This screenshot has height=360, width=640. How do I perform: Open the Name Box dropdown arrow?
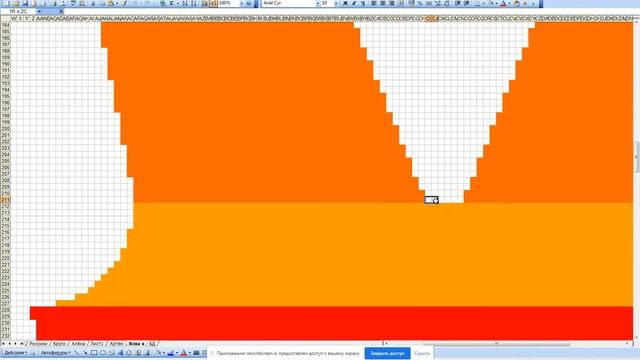(39, 11)
